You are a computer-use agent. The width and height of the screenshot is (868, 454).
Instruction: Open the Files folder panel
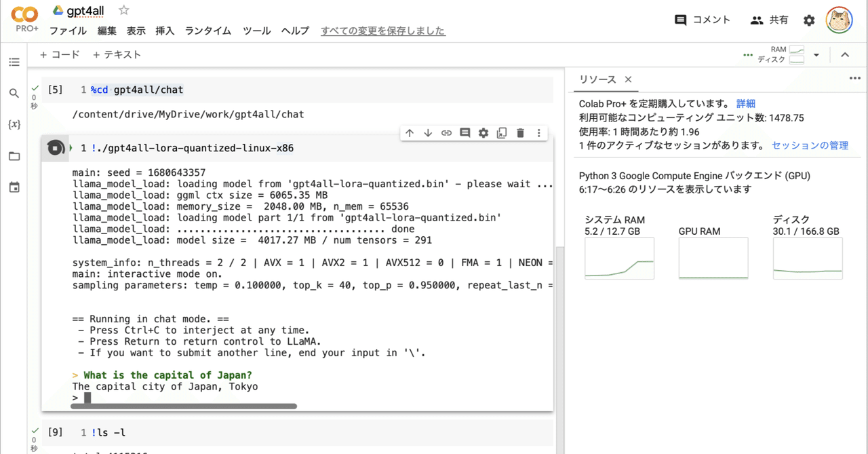14,156
